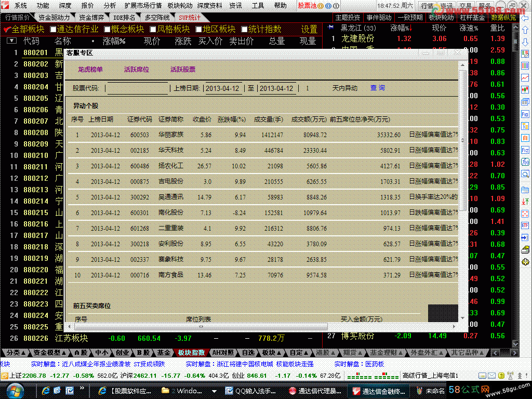
Task: Open the f(x) formula manager icon
Action: pyautogui.click(x=525, y=162)
